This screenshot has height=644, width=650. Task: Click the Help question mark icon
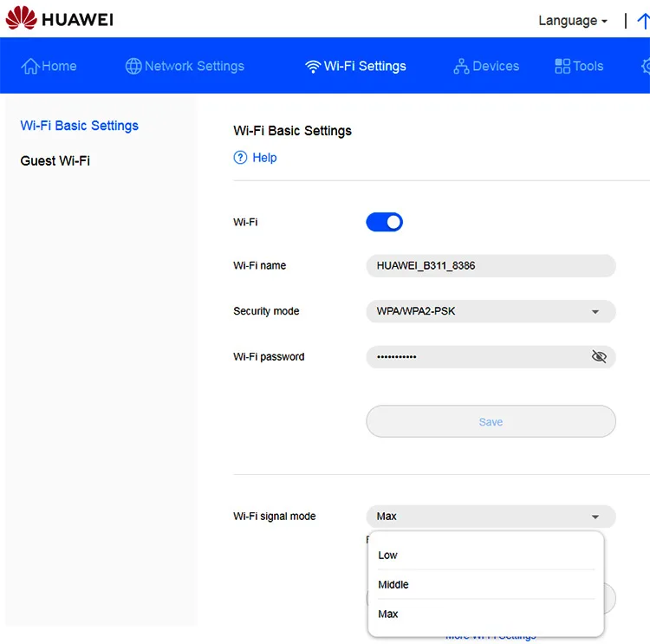241,158
